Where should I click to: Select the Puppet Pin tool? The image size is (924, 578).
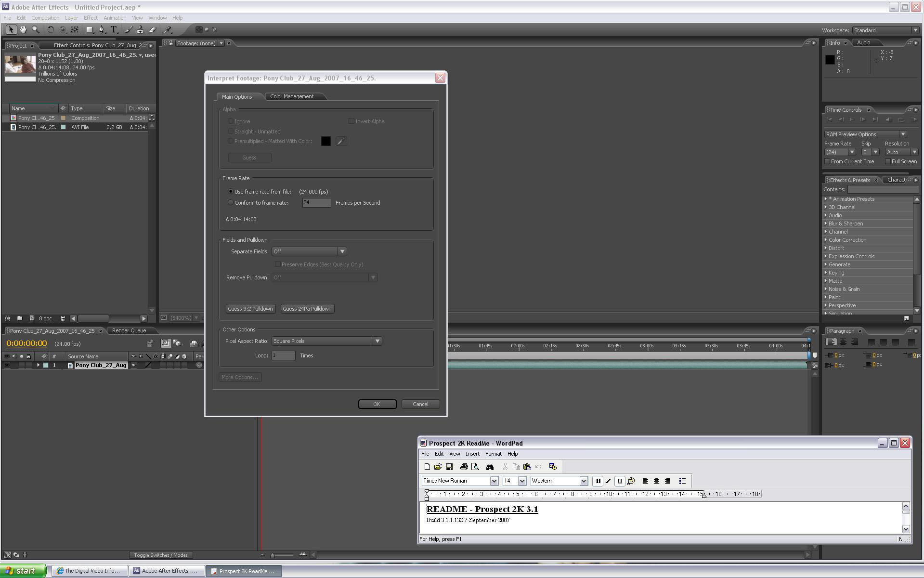click(x=168, y=30)
